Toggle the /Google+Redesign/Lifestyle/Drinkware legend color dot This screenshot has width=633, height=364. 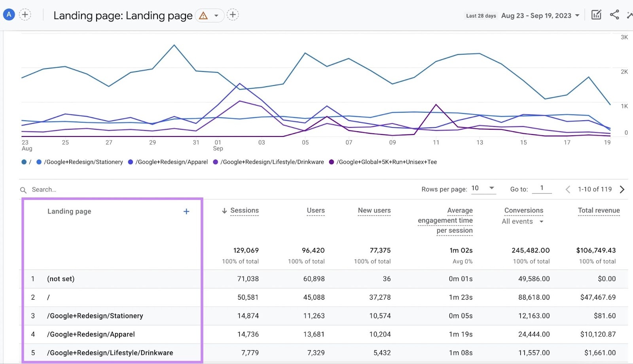click(x=216, y=162)
